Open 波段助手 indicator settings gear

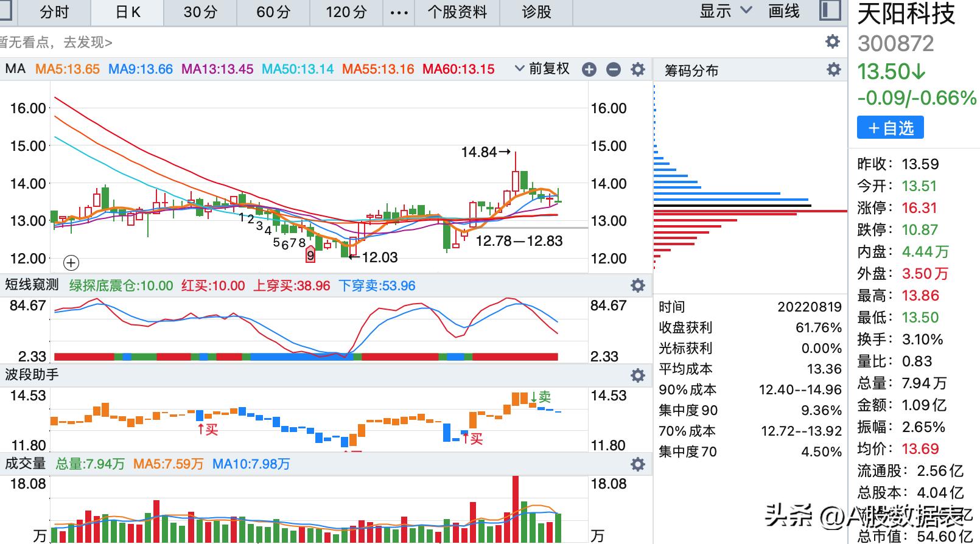click(637, 375)
